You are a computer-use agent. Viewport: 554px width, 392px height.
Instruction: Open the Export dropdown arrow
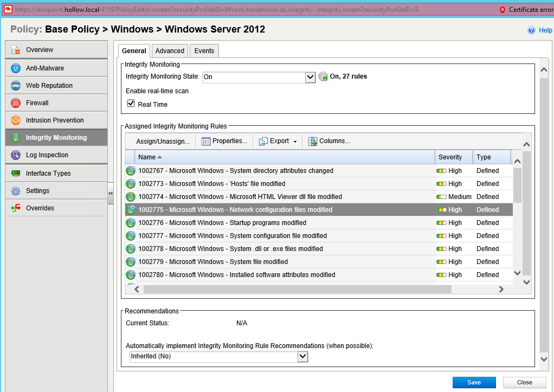(295, 142)
